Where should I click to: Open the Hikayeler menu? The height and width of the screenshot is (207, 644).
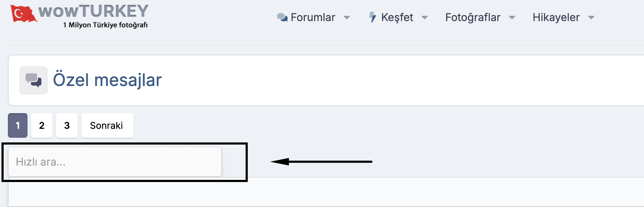pyautogui.click(x=556, y=17)
